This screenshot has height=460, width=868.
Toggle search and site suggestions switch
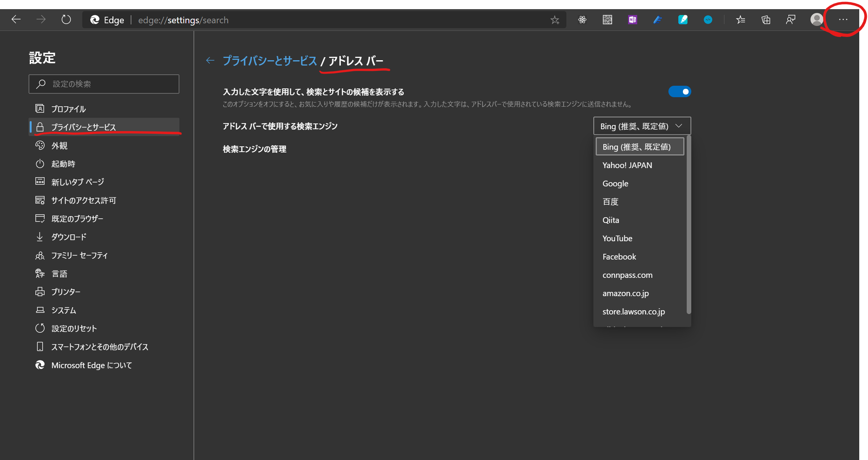[x=679, y=92]
